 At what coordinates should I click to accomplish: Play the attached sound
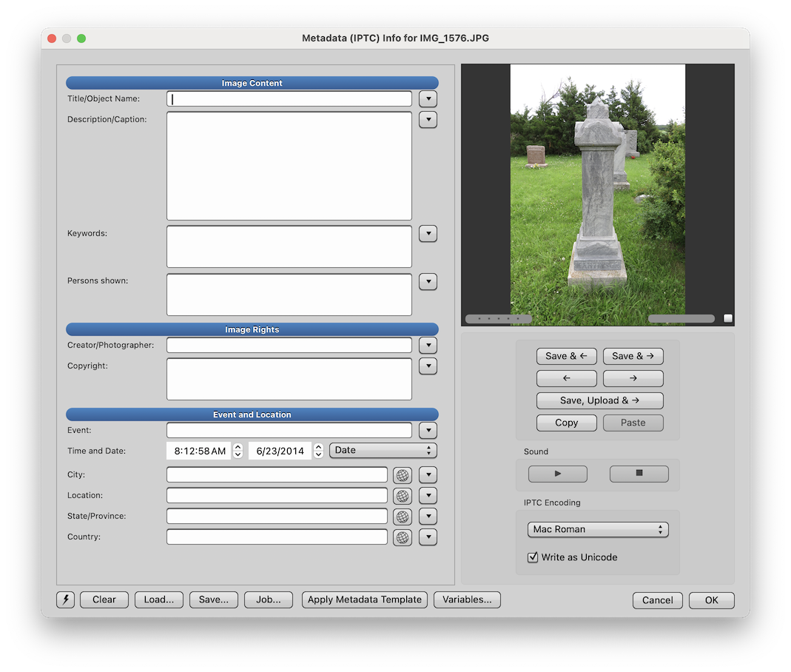coord(557,474)
